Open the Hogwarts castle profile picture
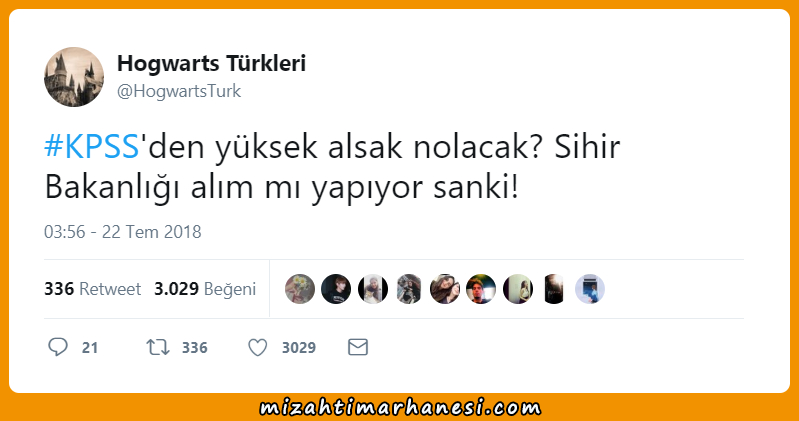Screen dimensions: 799x421 click(x=74, y=77)
